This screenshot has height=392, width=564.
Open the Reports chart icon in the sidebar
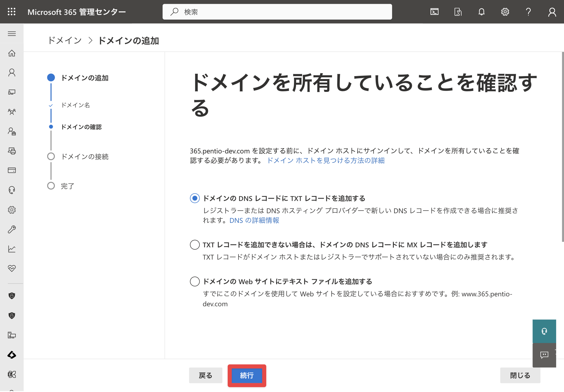[12, 249]
